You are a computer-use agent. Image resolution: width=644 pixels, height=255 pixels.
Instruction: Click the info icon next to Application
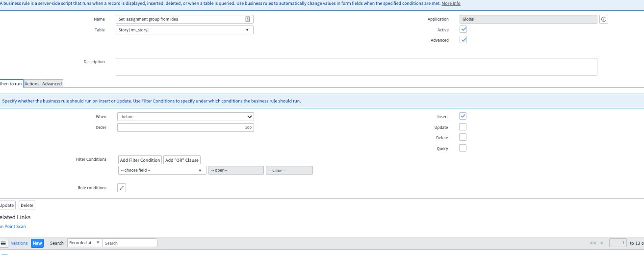tap(604, 19)
